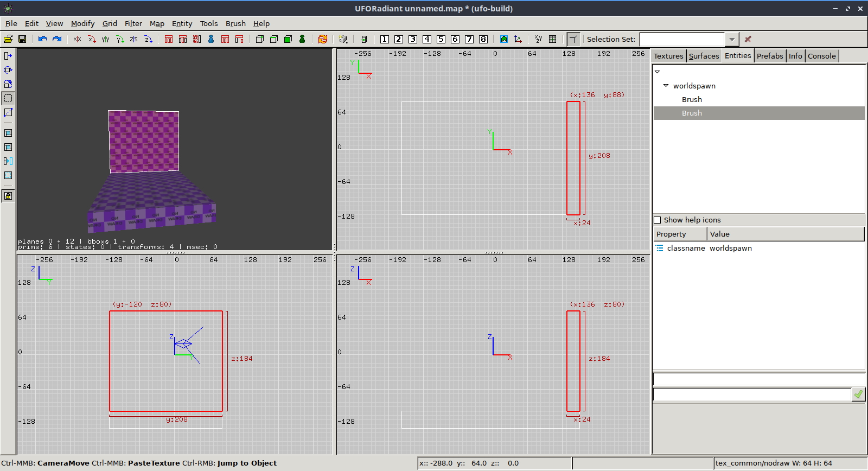Rotate the selection around the Z axis
The width and height of the screenshot is (868, 471).
148,39
